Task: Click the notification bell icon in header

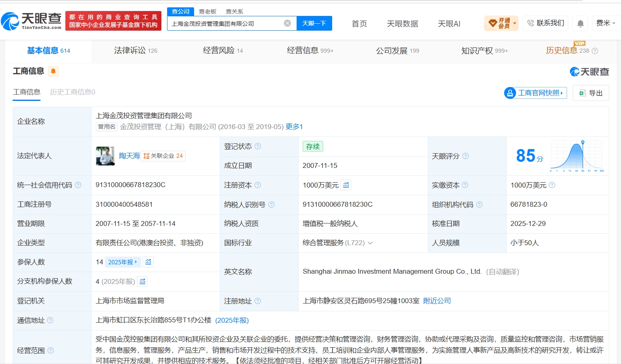Action: click(580, 23)
